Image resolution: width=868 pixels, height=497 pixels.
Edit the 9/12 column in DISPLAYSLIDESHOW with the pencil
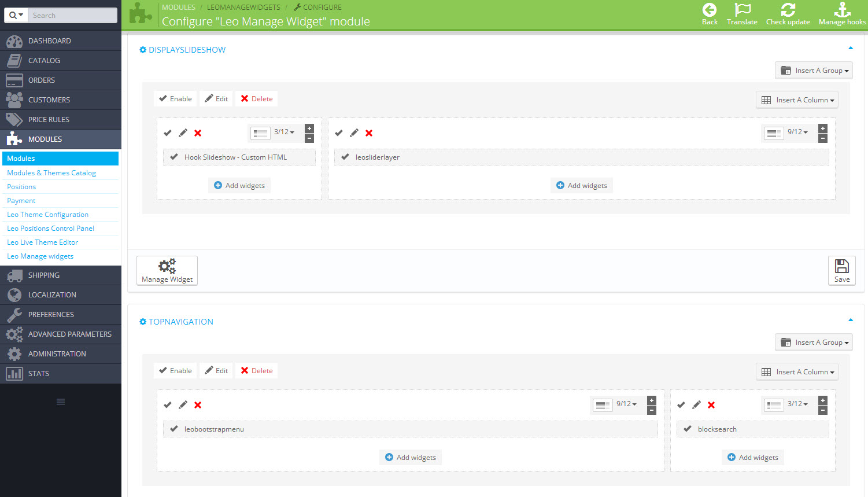pyautogui.click(x=354, y=133)
